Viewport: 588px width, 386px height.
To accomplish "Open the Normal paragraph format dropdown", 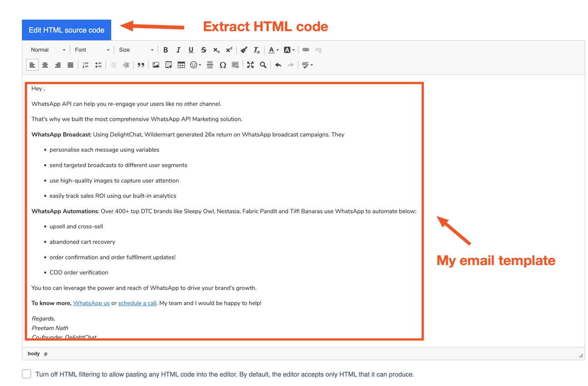I will tap(48, 50).
